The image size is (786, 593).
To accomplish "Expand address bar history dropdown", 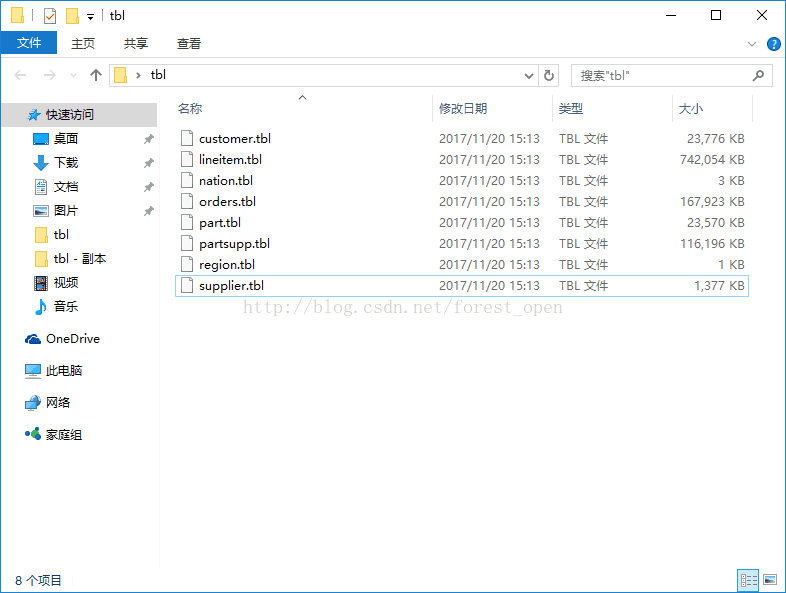I will (528, 76).
